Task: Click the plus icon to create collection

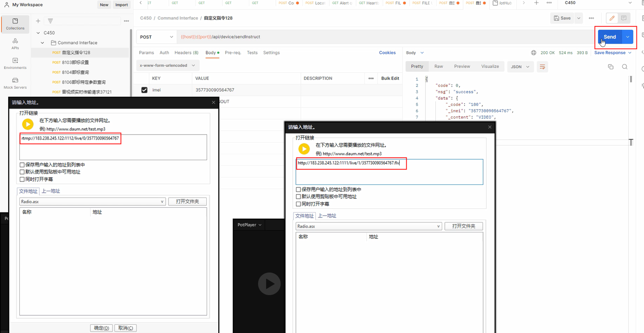Action: point(38,21)
